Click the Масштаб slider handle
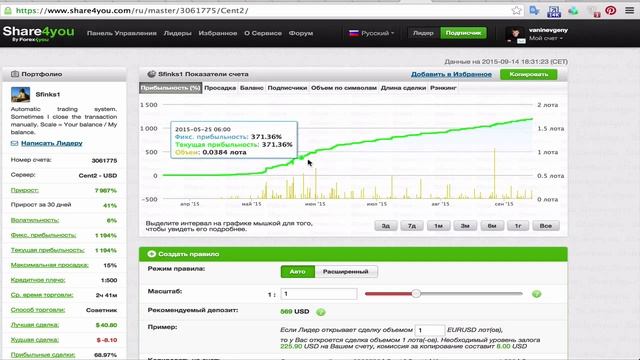 (416, 293)
